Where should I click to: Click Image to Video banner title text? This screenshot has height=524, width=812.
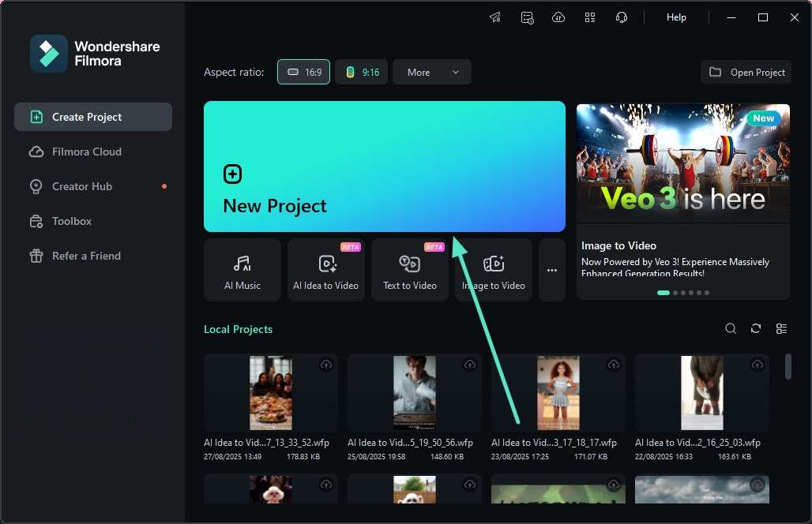pos(618,245)
